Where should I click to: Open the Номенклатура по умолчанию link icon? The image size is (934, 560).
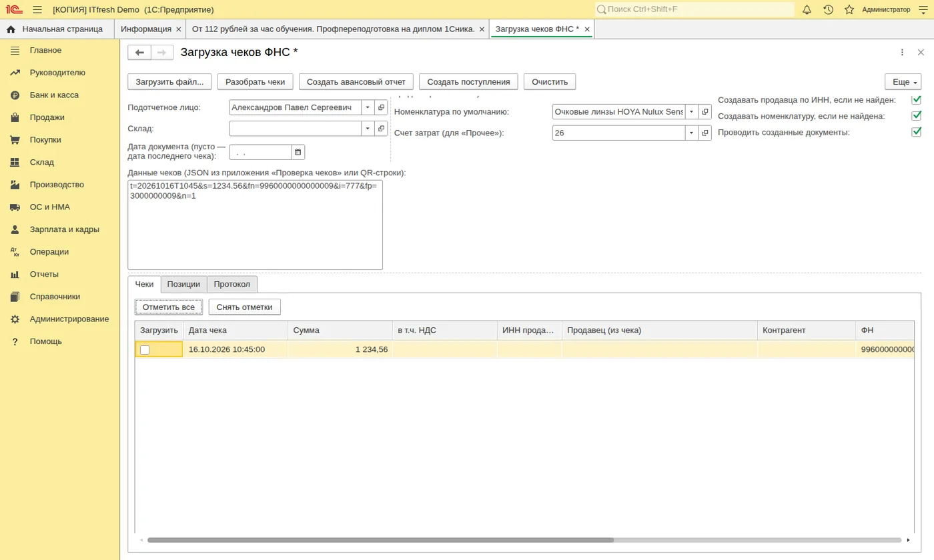tap(705, 112)
